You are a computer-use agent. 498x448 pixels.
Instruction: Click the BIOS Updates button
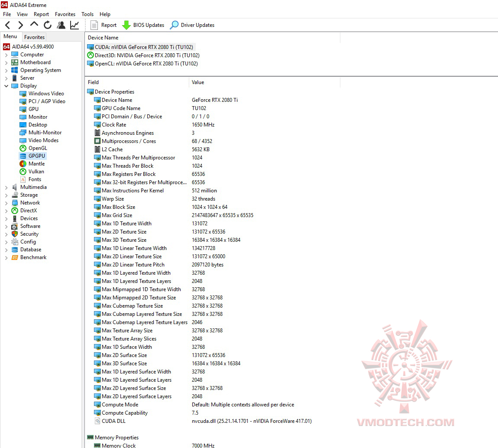click(143, 25)
